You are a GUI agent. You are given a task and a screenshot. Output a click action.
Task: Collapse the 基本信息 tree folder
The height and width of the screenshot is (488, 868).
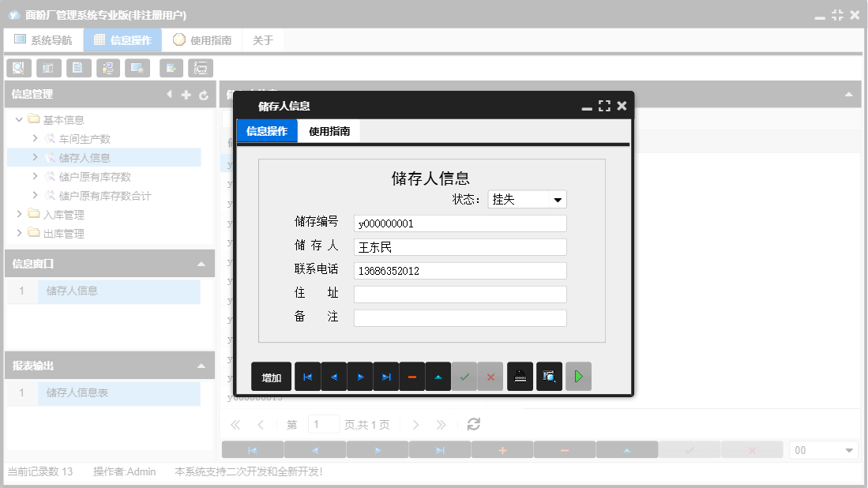click(x=18, y=119)
